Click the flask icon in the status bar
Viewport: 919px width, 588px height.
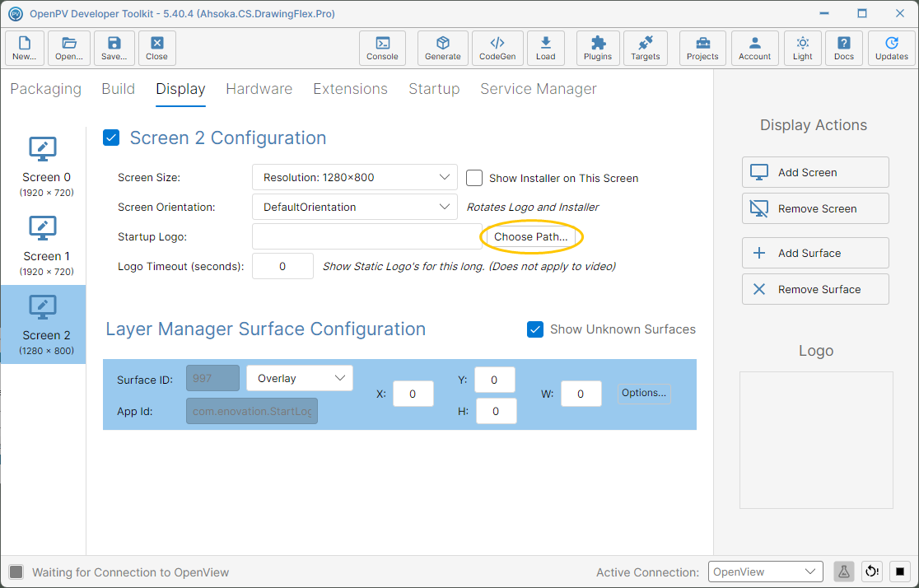tap(844, 572)
